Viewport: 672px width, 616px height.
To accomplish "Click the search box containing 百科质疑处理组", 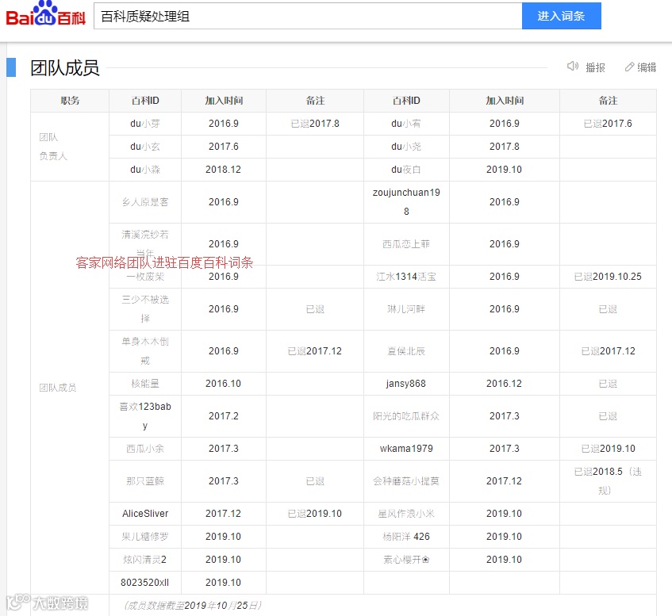I will coord(308,16).
